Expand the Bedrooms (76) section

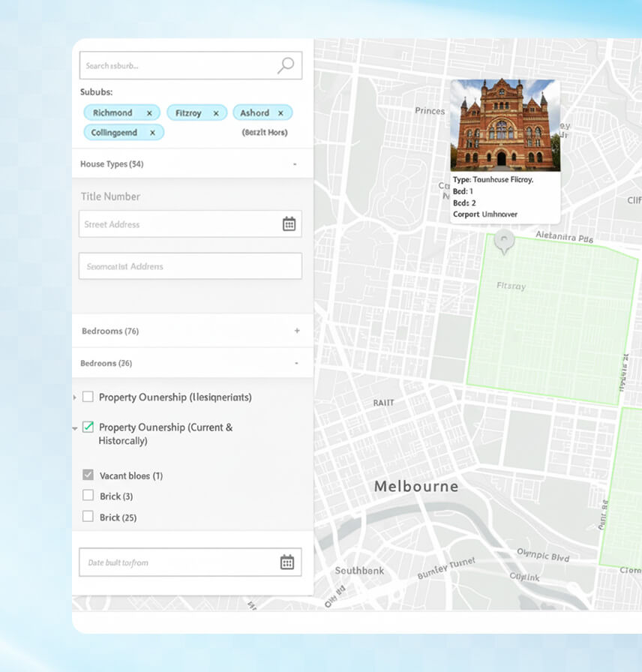pyautogui.click(x=296, y=331)
